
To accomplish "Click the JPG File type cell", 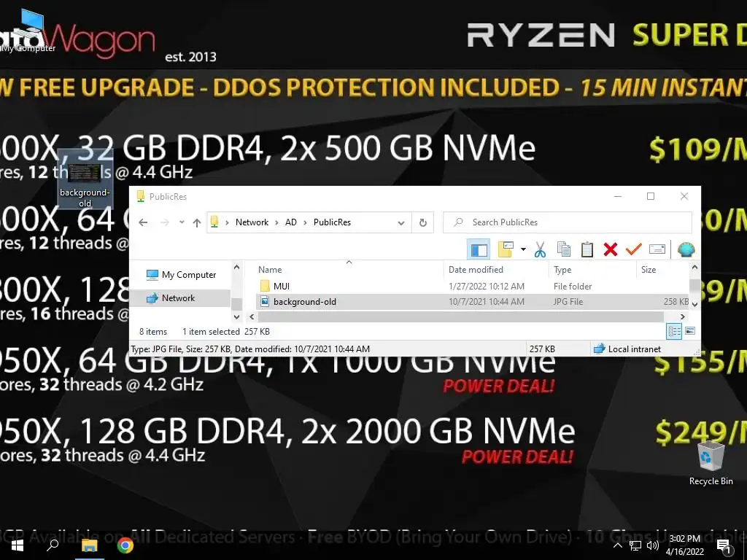I will (x=568, y=302).
